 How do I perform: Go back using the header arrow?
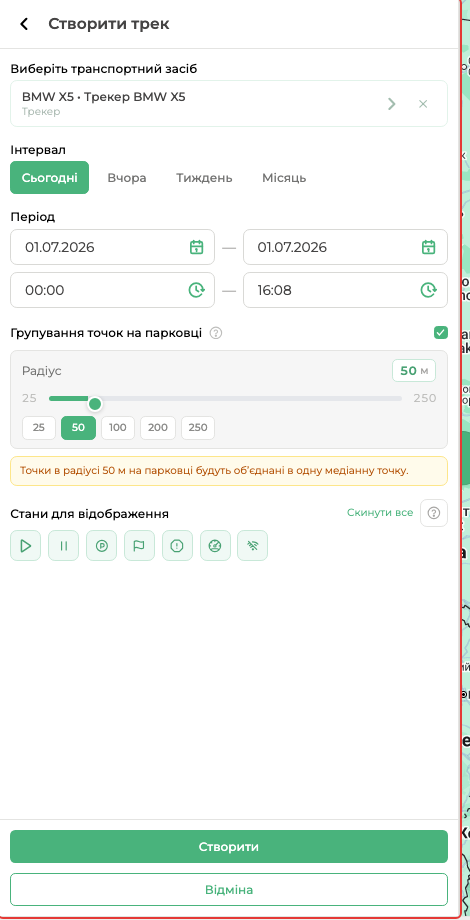(x=24, y=24)
